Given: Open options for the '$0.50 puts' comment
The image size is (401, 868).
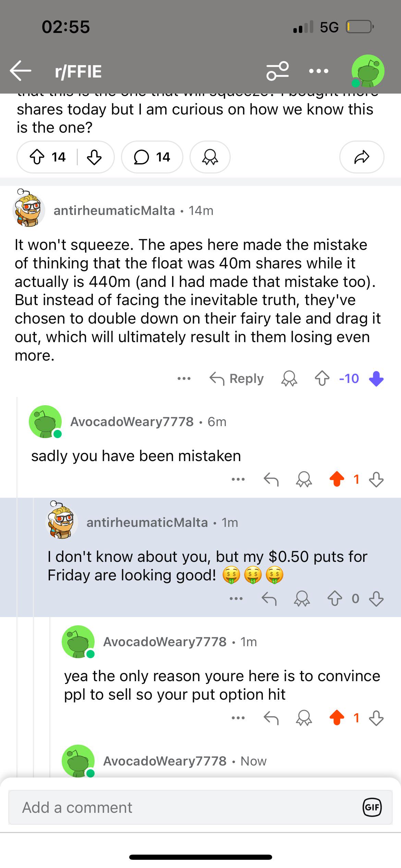Looking at the screenshot, I should [x=236, y=599].
